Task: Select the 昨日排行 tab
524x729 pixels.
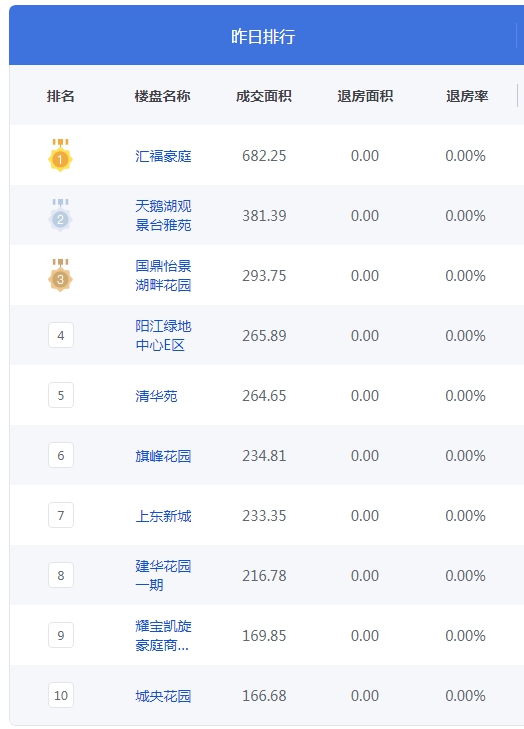Action: click(x=263, y=36)
